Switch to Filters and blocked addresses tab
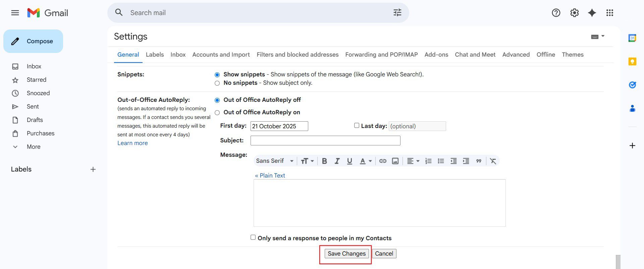Image resolution: width=644 pixels, height=269 pixels. tap(297, 55)
